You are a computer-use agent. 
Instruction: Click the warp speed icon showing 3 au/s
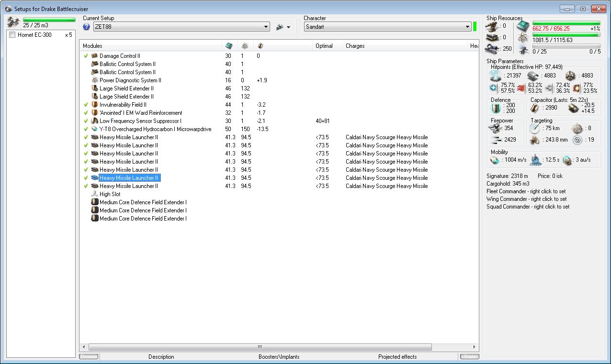(x=567, y=160)
